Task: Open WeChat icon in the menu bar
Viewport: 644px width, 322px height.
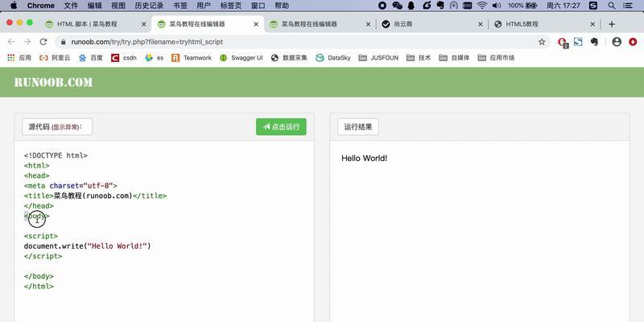Action: point(397,6)
